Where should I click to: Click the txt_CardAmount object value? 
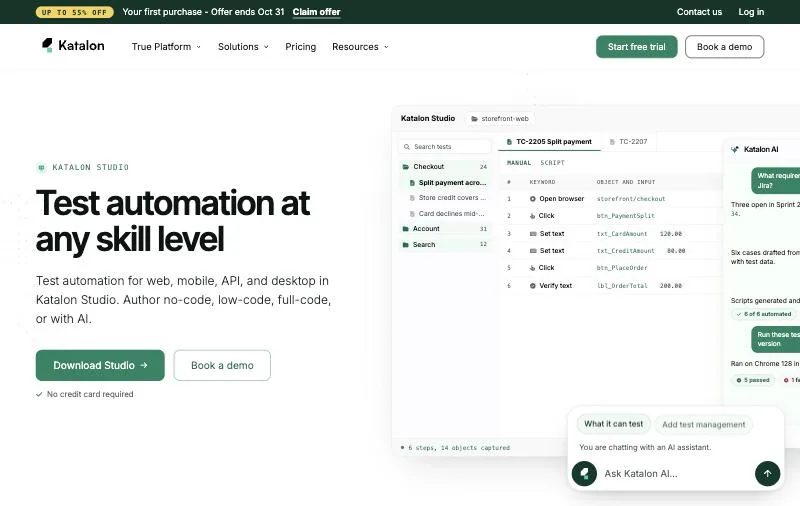[x=622, y=234]
